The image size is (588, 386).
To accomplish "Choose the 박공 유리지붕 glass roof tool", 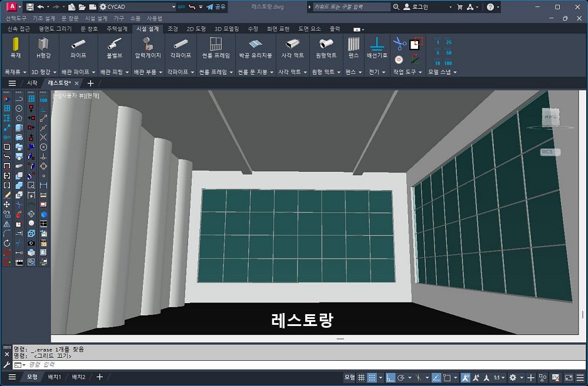I will 255,47.
